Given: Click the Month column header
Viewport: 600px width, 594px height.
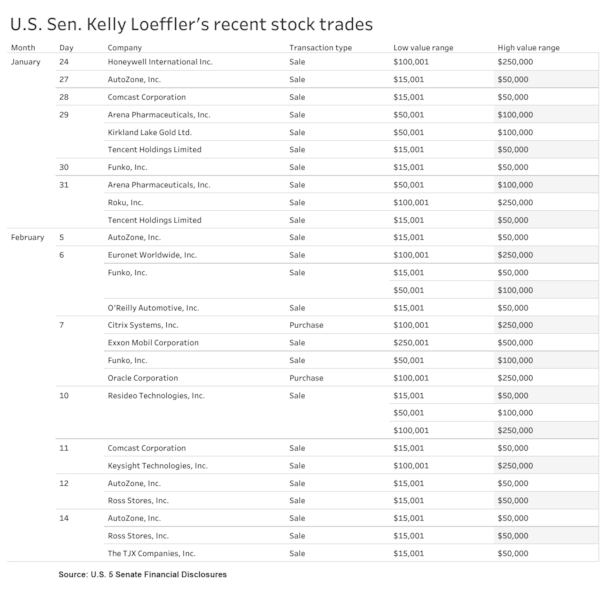Looking at the screenshot, I should pyautogui.click(x=23, y=47).
